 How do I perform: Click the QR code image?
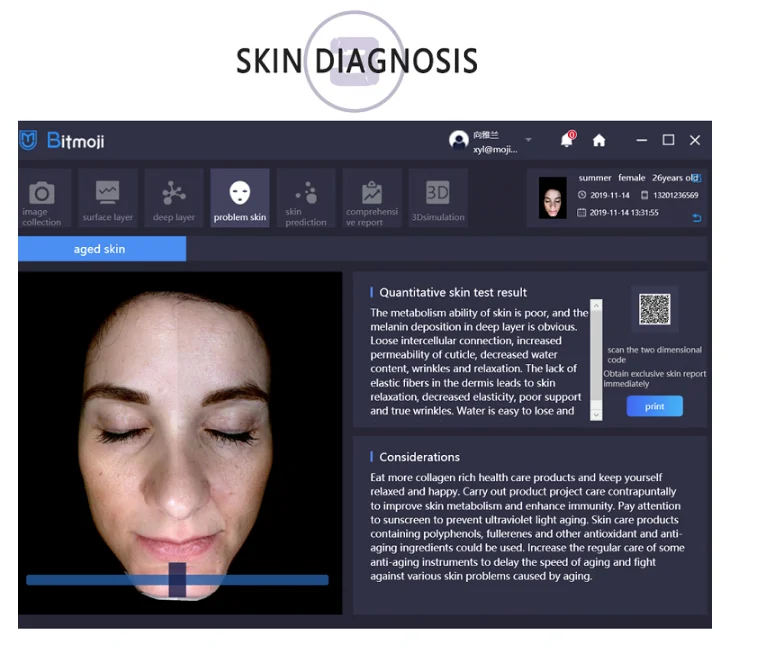(655, 309)
